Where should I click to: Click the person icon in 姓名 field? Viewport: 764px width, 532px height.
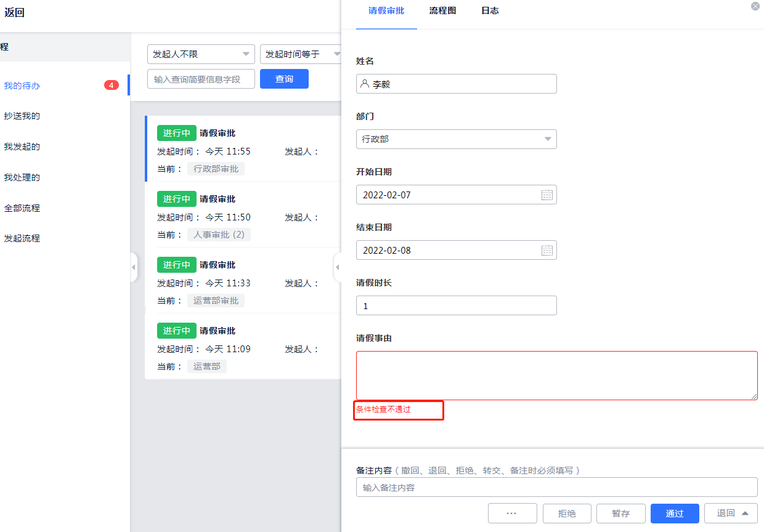(x=365, y=84)
